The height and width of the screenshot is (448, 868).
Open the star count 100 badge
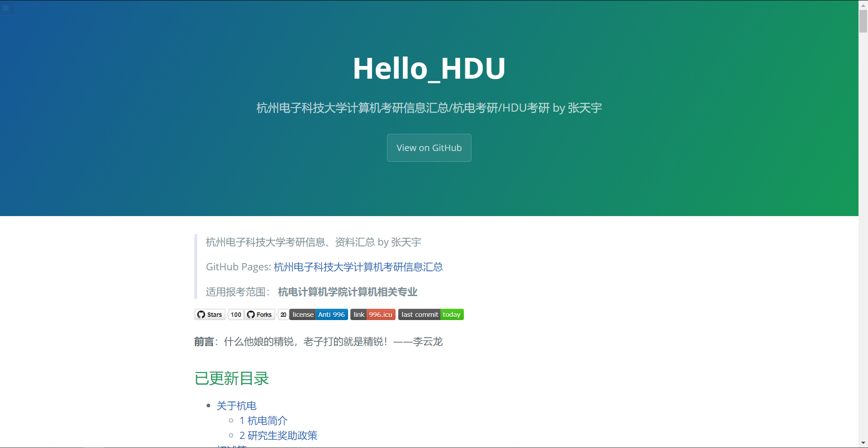(x=236, y=315)
